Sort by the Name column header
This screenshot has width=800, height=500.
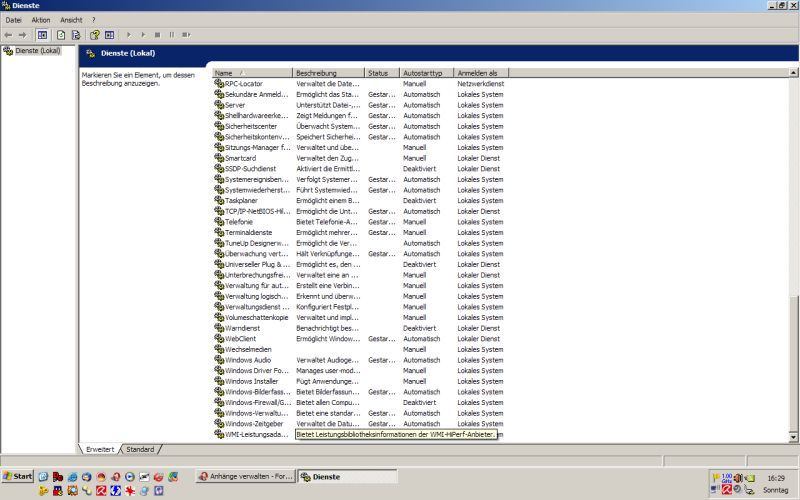click(252, 73)
